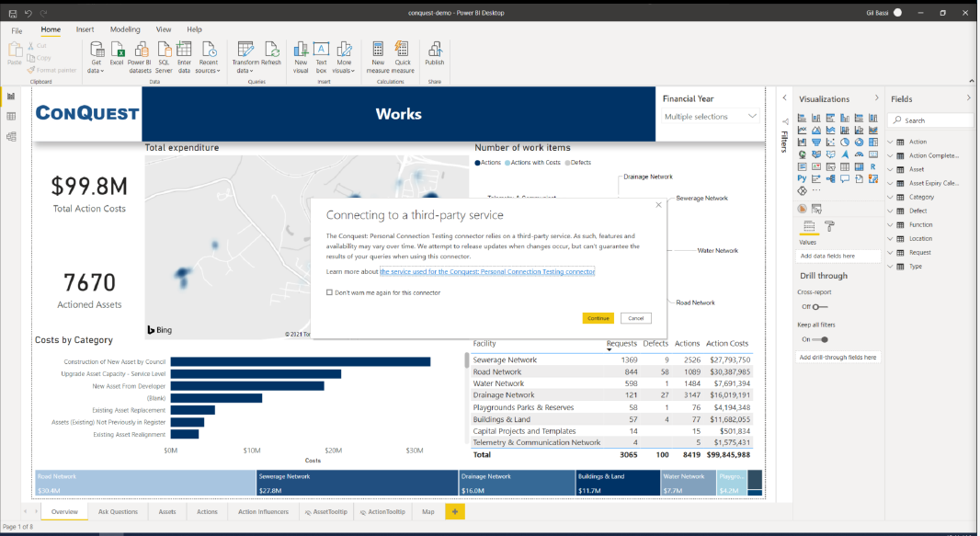Open the File menu
Image resolution: width=980 pixels, height=536 pixels.
[x=17, y=30]
